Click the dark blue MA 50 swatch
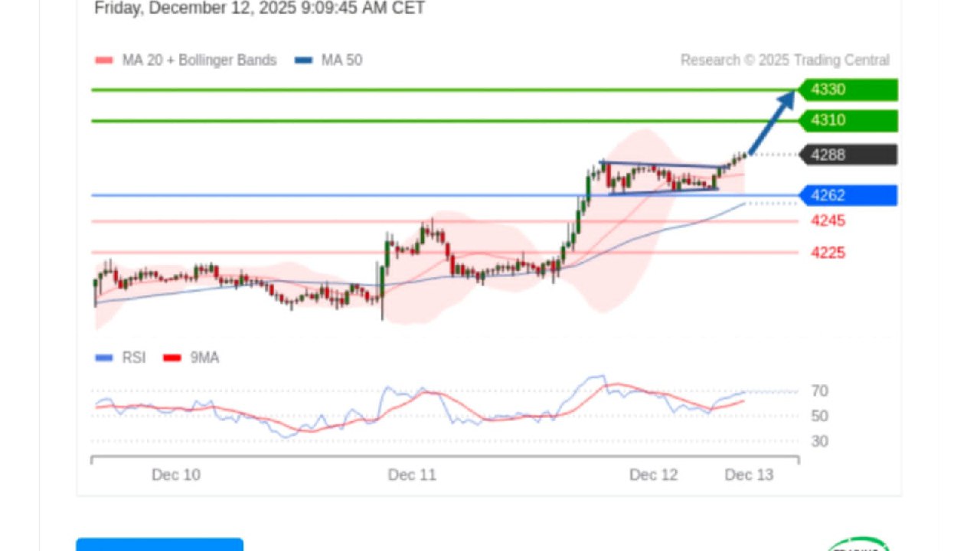The width and height of the screenshot is (980, 551). pos(304,60)
